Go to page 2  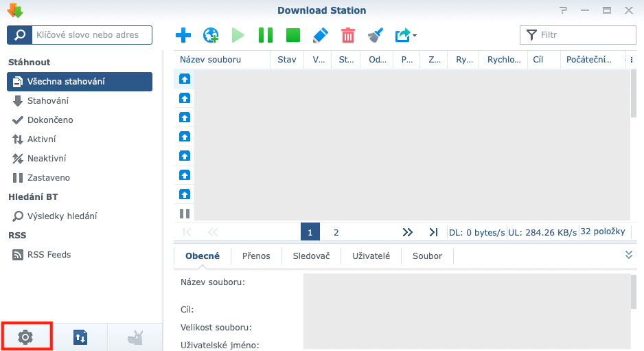(x=336, y=233)
